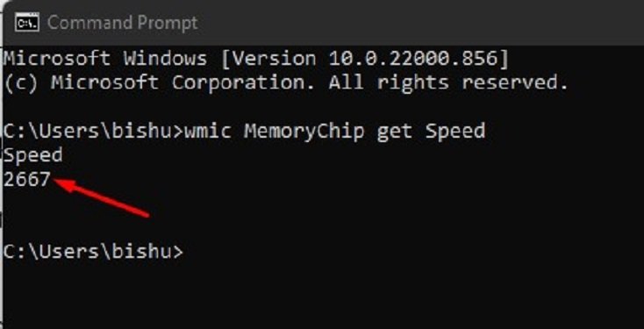644x329 pixels.
Task: Click the Speed argument after get
Action: [455, 132]
